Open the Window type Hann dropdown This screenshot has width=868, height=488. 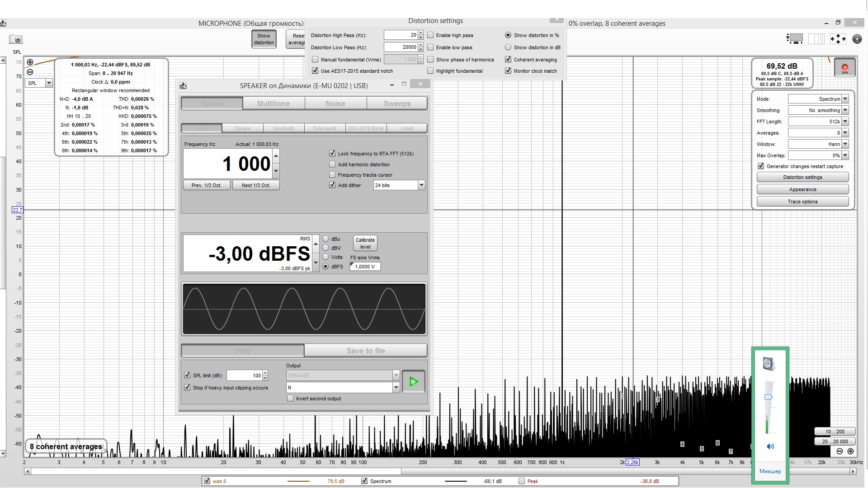click(845, 144)
